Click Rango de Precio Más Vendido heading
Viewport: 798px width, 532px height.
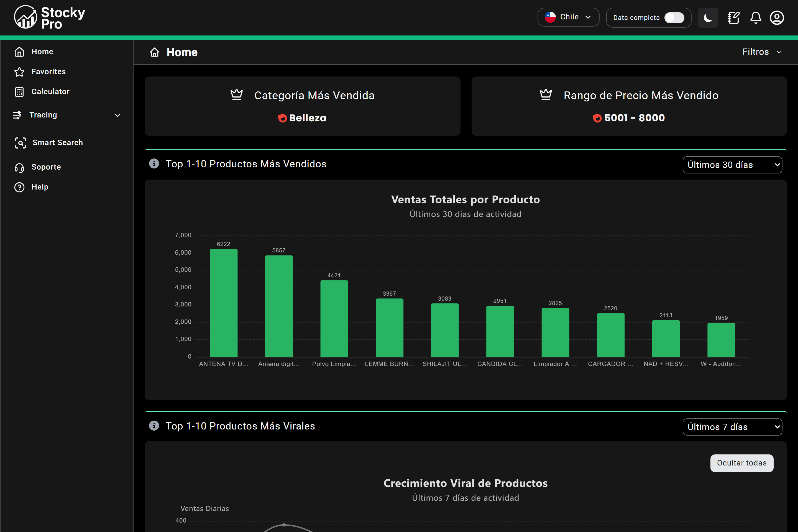point(641,95)
